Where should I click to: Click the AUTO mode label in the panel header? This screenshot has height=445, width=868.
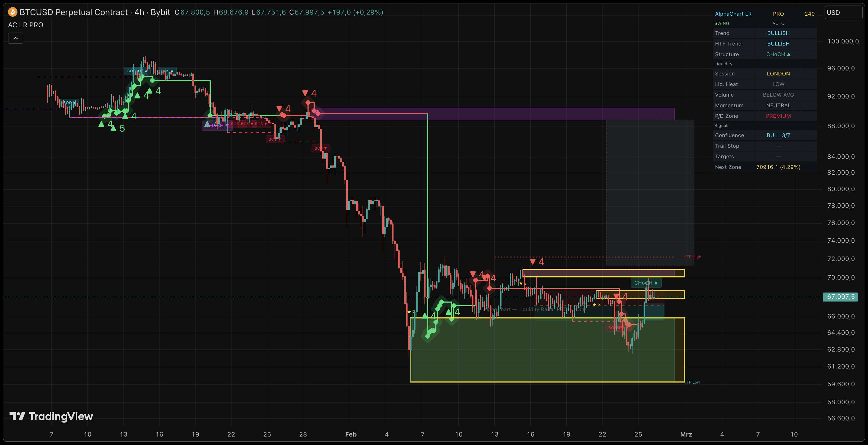click(x=778, y=23)
